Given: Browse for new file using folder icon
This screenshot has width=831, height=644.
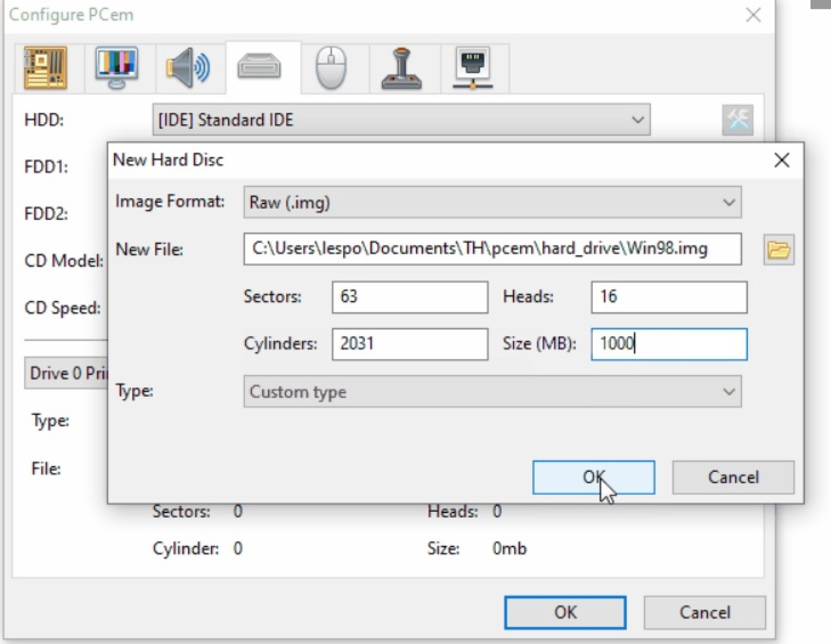Looking at the screenshot, I should point(779,250).
